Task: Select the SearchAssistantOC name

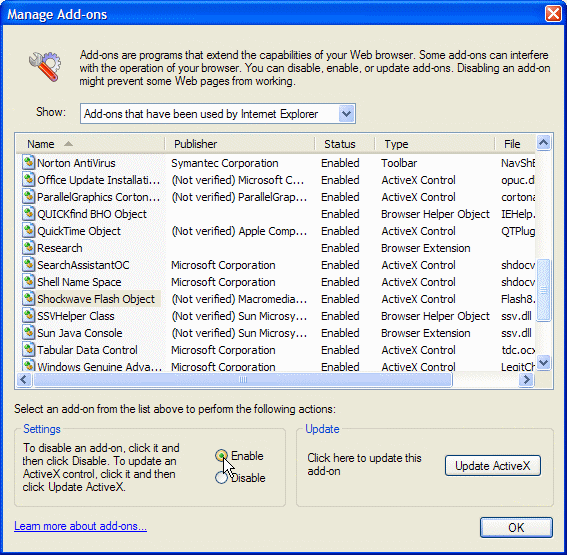Action: pyautogui.click(x=83, y=265)
